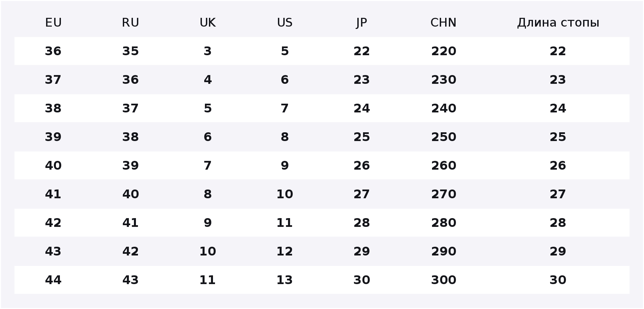Click the Длина стопы column header
Image resolution: width=644 pixels, height=309 pixels.
click(x=558, y=23)
